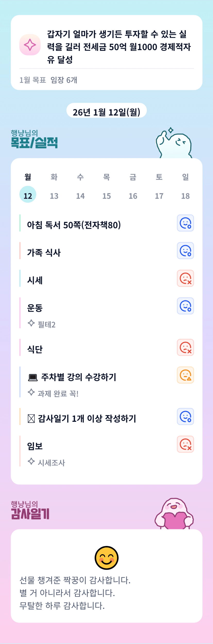The image size is (213, 644).
Task: Switch to Friday 16 date
Action: (x=133, y=196)
